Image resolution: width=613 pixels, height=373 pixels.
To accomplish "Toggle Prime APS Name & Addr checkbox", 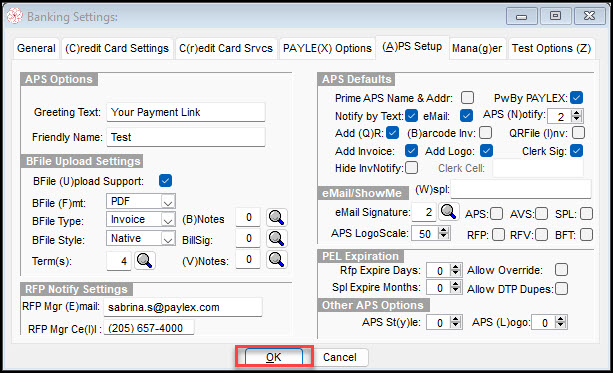I will click(x=467, y=97).
